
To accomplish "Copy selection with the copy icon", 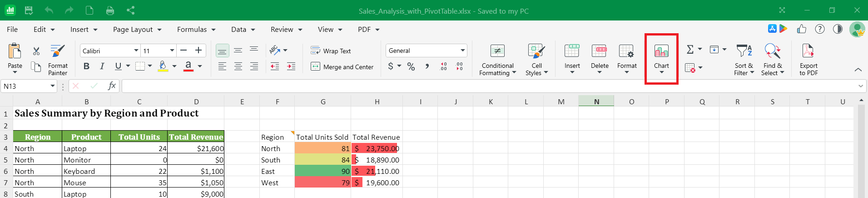I will pyautogui.click(x=36, y=67).
